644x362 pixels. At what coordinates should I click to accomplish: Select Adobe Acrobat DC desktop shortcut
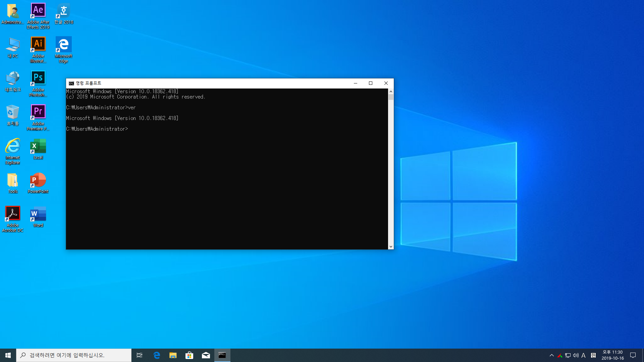[x=13, y=219]
